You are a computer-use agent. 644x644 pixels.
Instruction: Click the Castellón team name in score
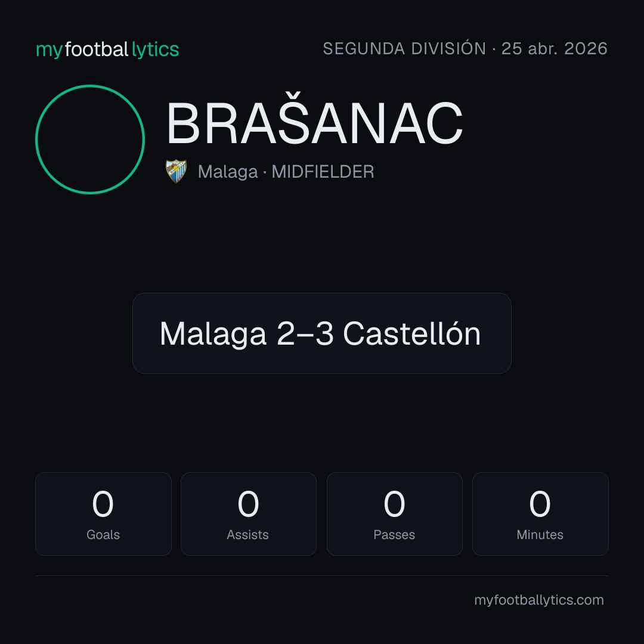point(411,333)
